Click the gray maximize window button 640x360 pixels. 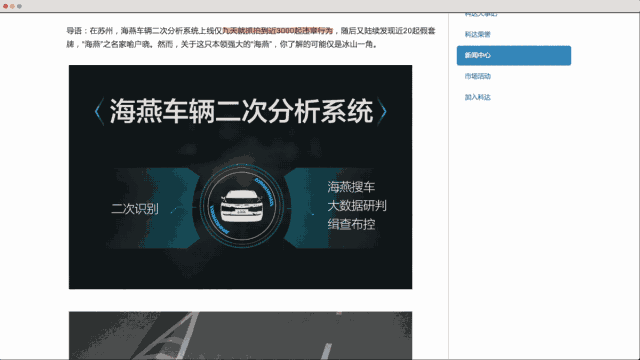point(19,6)
